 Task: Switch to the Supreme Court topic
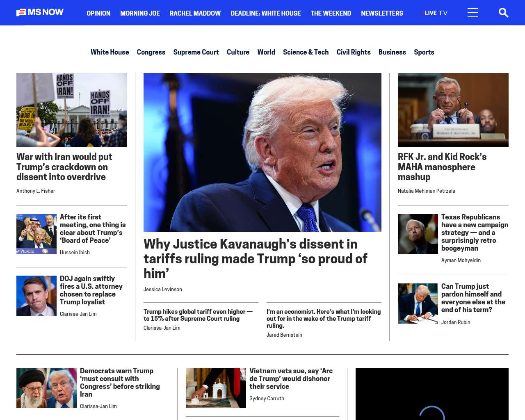click(x=196, y=52)
